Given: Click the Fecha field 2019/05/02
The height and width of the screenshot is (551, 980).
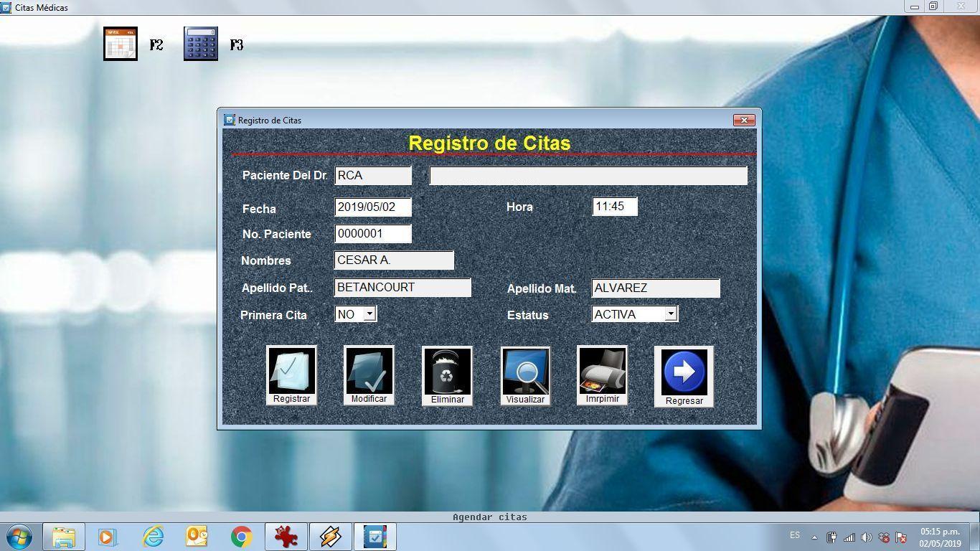Looking at the screenshot, I should coord(373,207).
